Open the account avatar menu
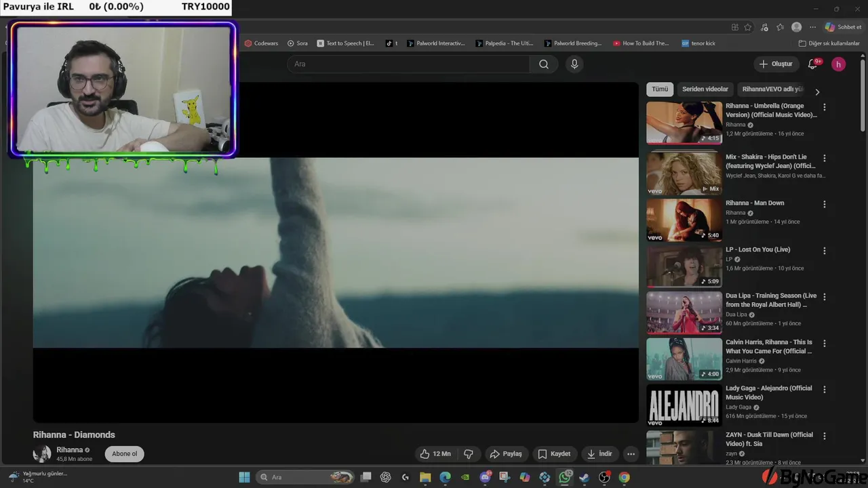 click(x=839, y=64)
